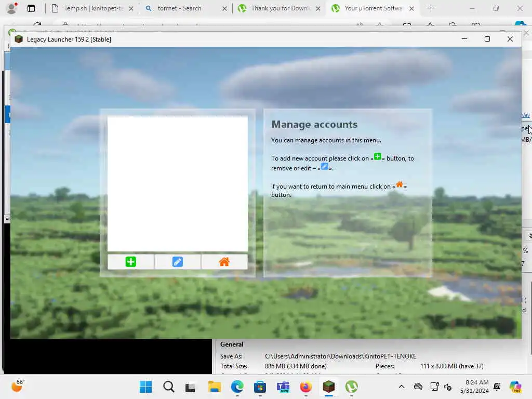The image size is (532, 399).
Task: Return to main menu via orange home button
Action: [224, 262]
